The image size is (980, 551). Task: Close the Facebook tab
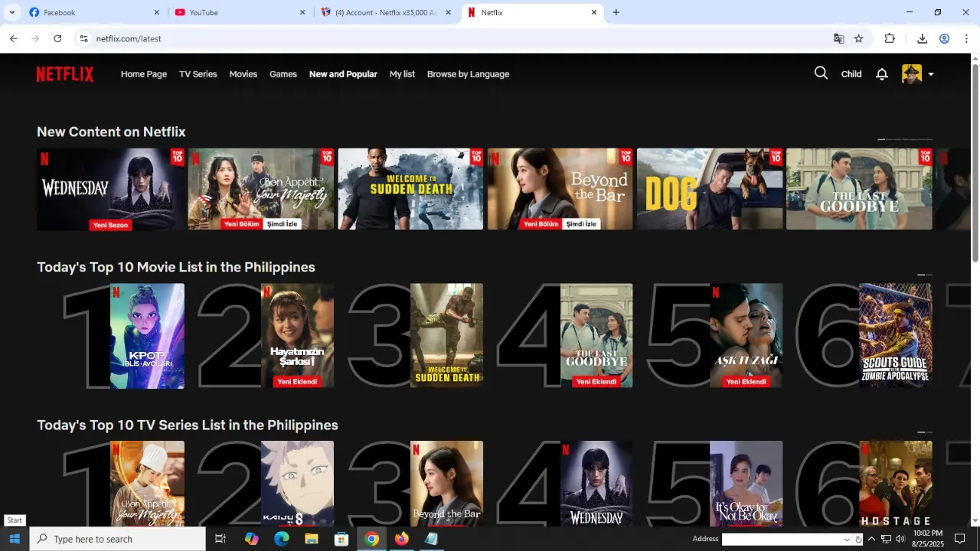click(157, 12)
